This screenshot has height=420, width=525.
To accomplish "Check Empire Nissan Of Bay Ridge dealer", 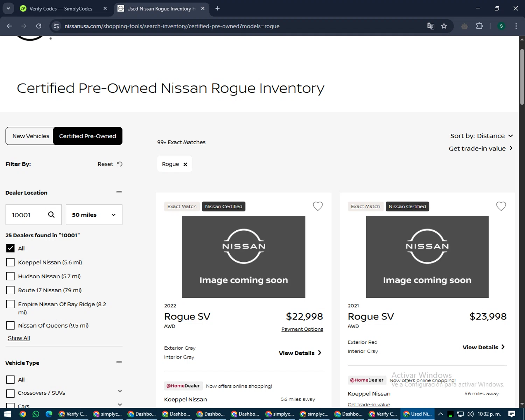I will coord(10,304).
